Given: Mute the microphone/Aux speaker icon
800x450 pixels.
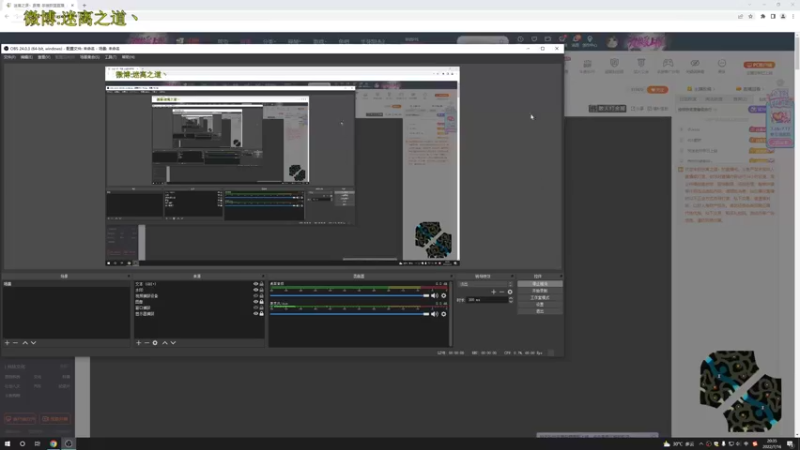Looking at the screenshot, I should tap(434, 314).
